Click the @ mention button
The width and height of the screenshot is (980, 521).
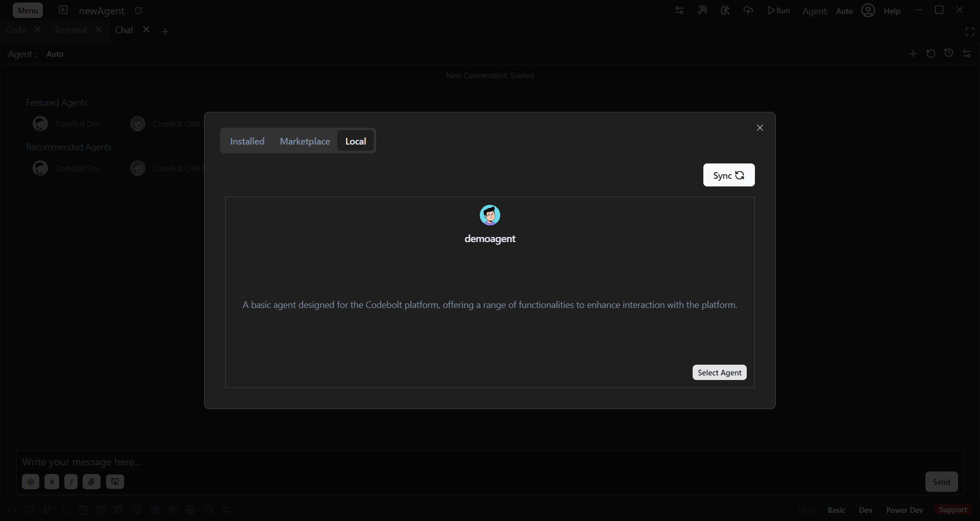31,482
